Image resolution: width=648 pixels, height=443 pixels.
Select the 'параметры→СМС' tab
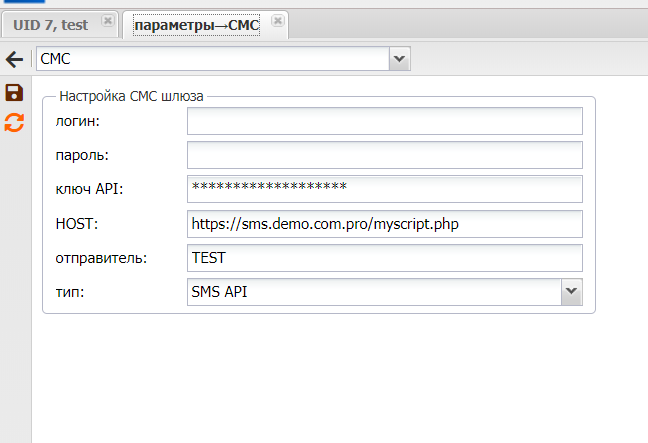196,23
